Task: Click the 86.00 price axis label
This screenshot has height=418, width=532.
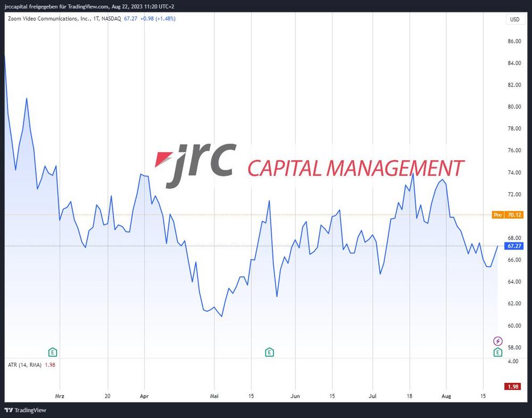Action: click(514, 41)
